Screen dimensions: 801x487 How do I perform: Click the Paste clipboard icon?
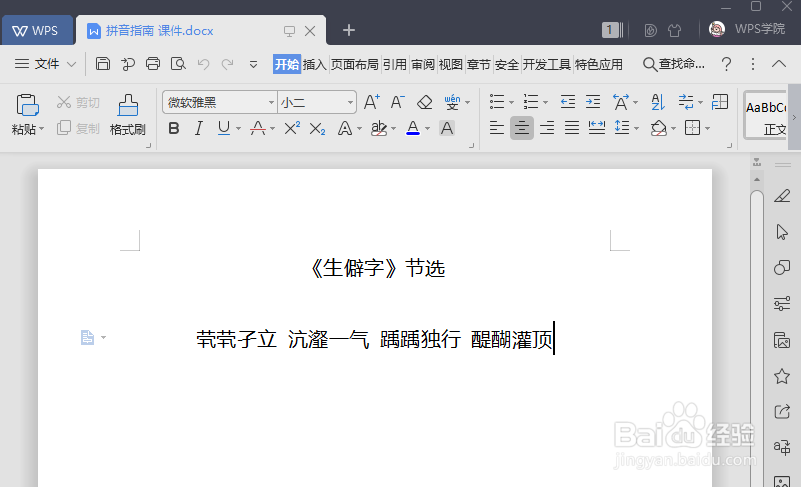click(27, 105)
